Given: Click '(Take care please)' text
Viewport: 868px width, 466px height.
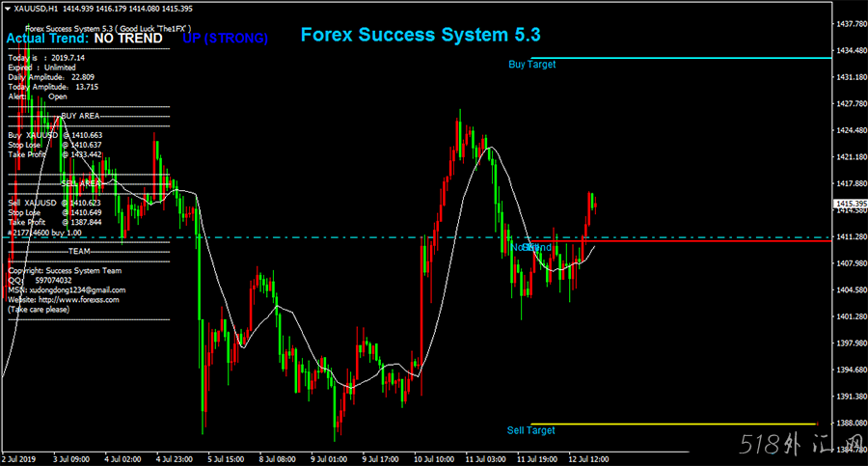Looking at the screenshot, I should (x=39, y=310).
